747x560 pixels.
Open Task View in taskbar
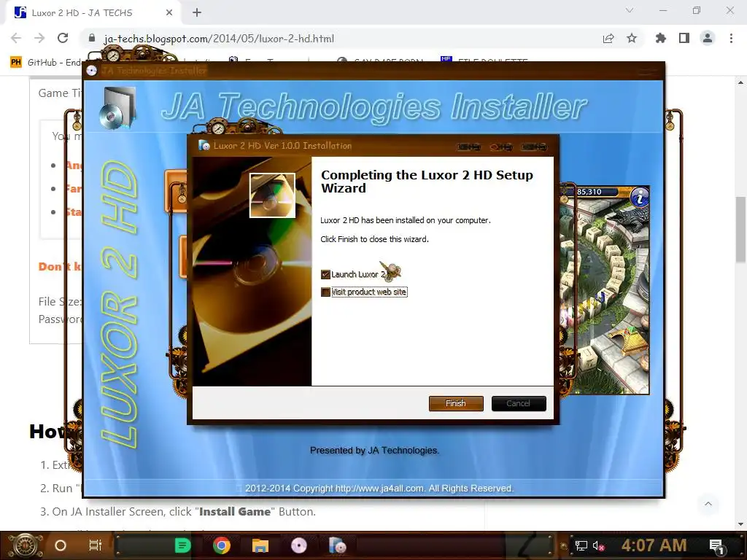tap(96, 545)
